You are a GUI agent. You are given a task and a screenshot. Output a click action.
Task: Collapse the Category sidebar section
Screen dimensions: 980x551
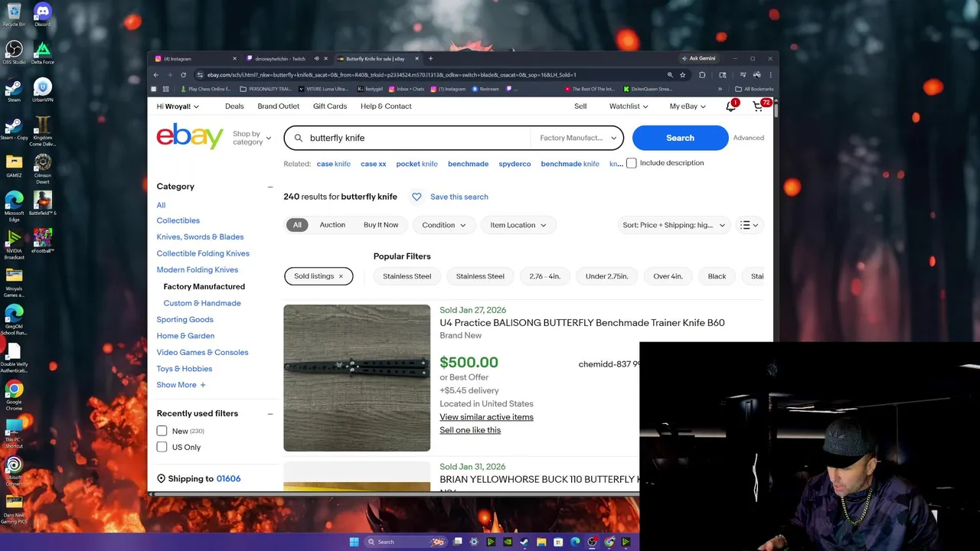tap(269, 187)
